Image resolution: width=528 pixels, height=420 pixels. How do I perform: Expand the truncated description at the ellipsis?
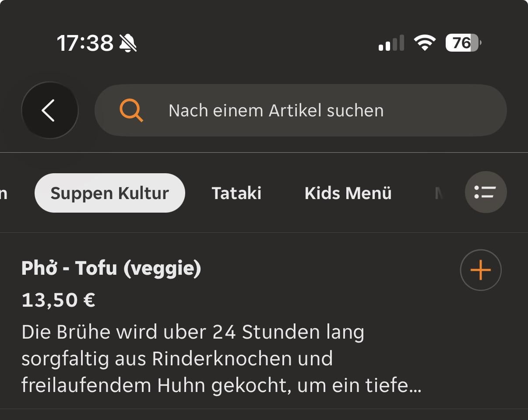click(414, 385)
